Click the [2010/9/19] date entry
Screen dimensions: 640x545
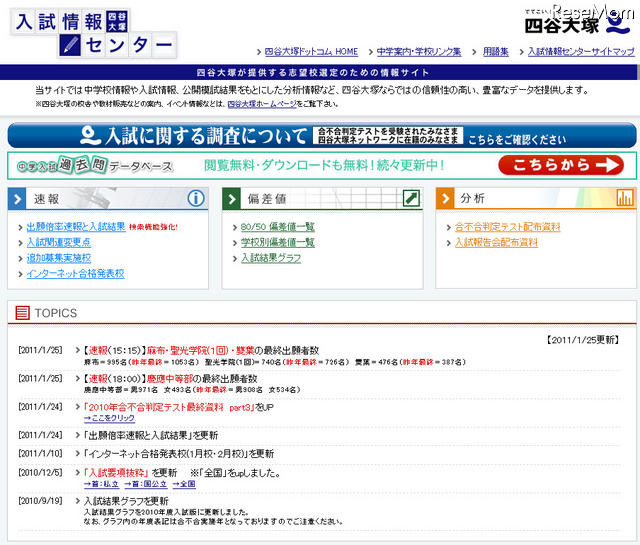40,501
